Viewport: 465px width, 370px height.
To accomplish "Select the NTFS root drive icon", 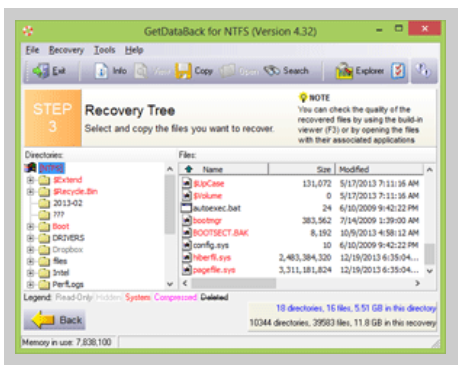I will pos(31,167).
